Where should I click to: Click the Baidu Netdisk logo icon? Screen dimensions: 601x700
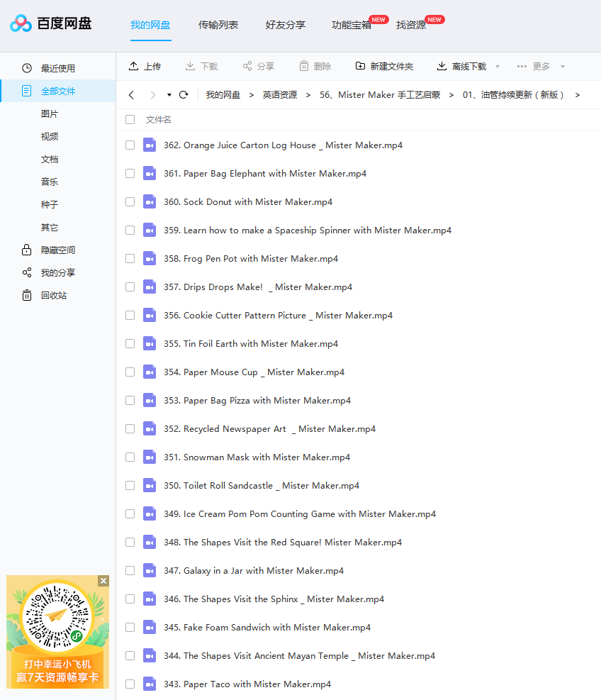click(21, 23)
